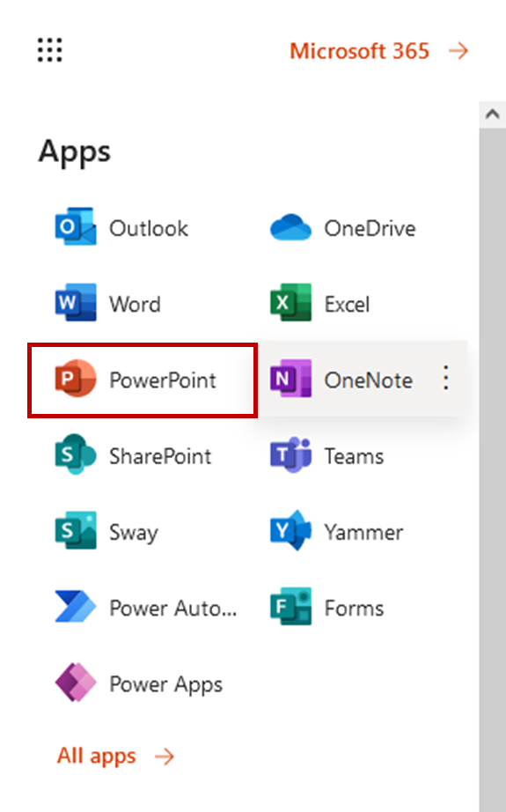This screenshot has height=812, width=506.
Task: Click the scrollbar up arrow
Action: [493, 114]
